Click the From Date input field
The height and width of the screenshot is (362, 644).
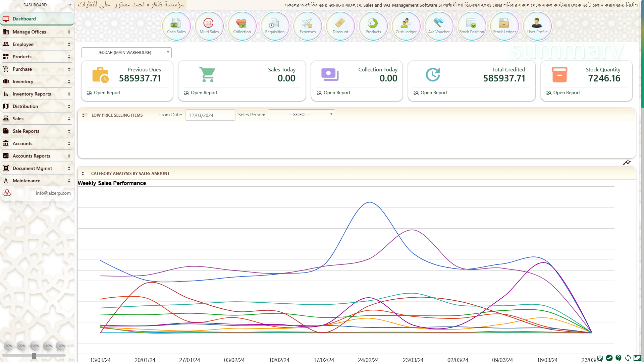[210, 115]
